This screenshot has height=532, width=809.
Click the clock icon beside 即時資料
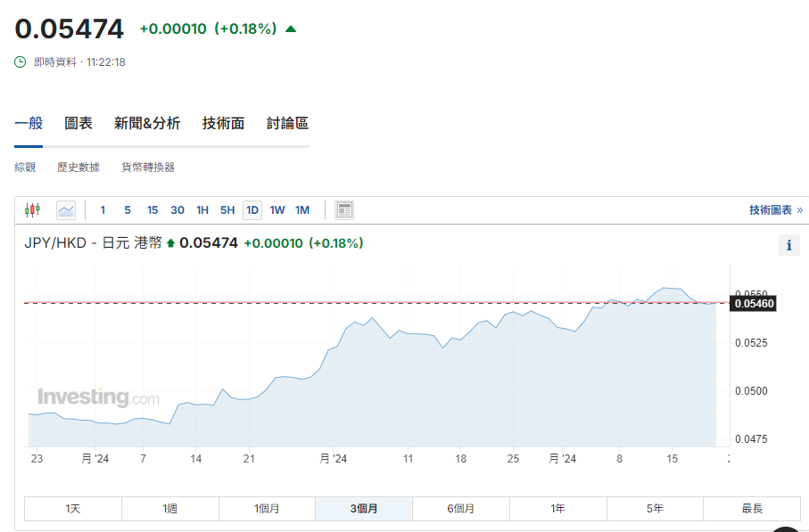point(21,62)
